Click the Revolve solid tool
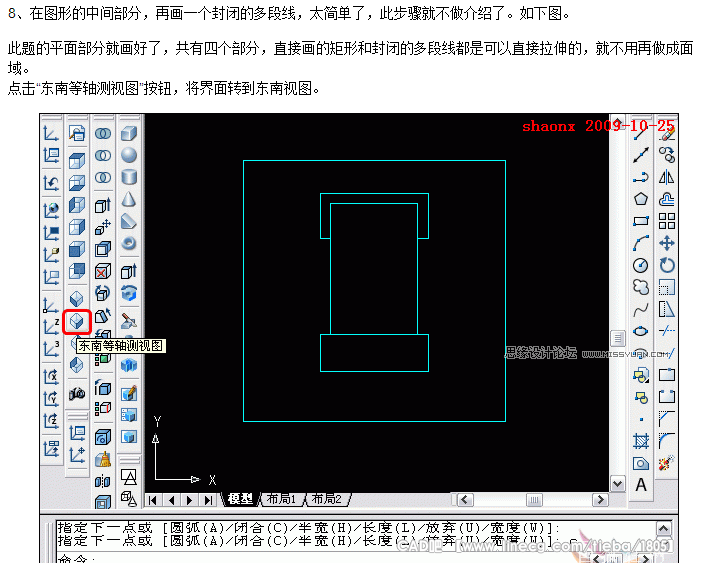The image size is (703, 563). [129, 294]
